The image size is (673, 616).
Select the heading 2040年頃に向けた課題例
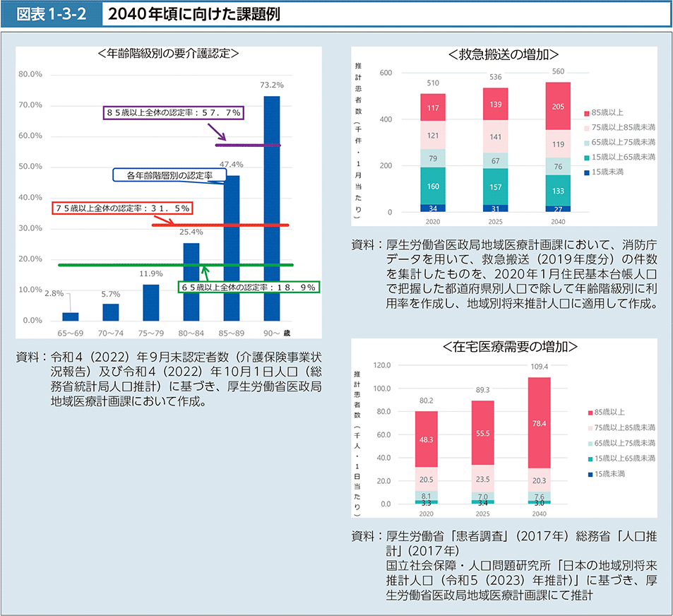click(x=194, y=14)
